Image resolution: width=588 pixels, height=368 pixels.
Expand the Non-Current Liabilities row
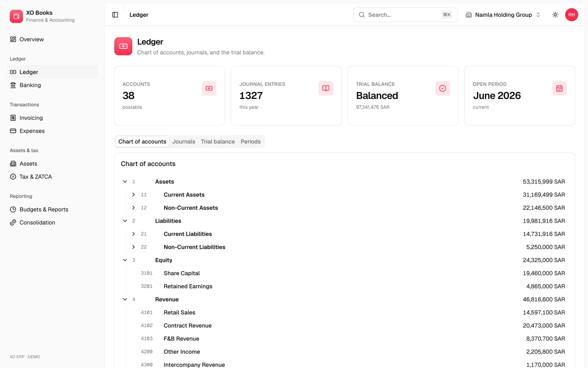click(133, 247)
